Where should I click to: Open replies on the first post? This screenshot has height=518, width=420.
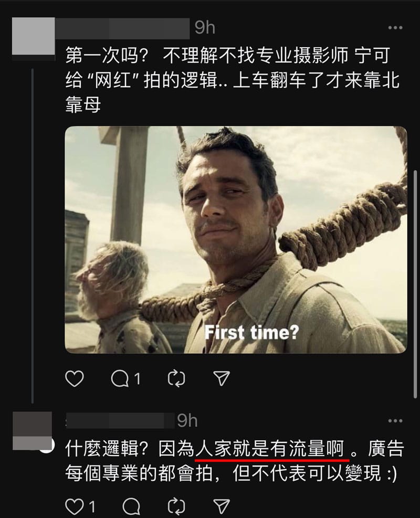[x=125, y=378]
